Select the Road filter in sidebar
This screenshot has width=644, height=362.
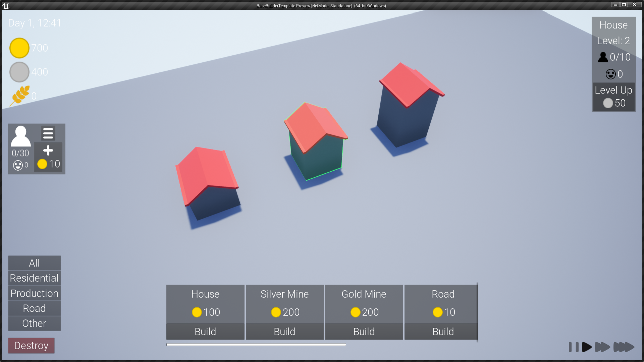(x=34, y=308)
